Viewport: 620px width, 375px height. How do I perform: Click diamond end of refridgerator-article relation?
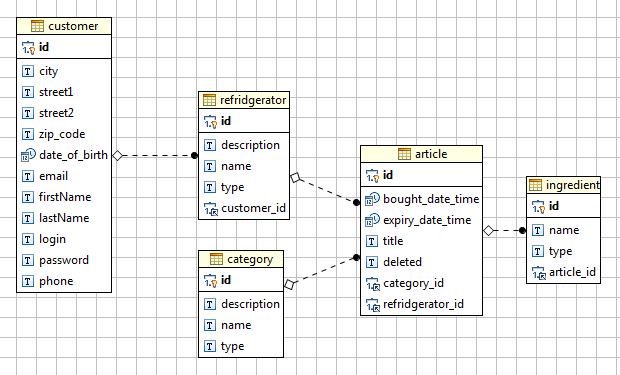(x=295, y=178)
